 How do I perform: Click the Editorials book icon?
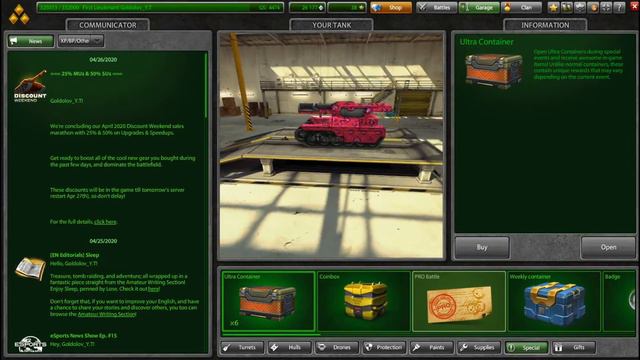pyautogui.click(x=30, y=269)
